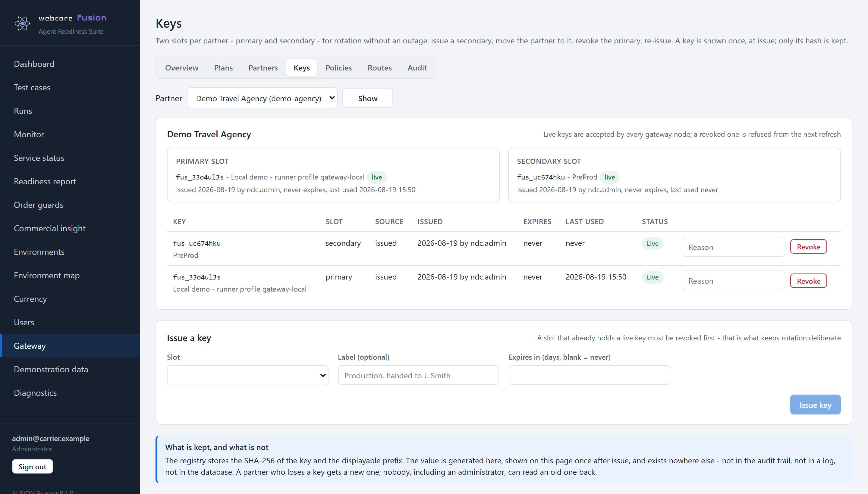Click the Issue key button
This screenshot has width=868, height=494.
point(815,405)
